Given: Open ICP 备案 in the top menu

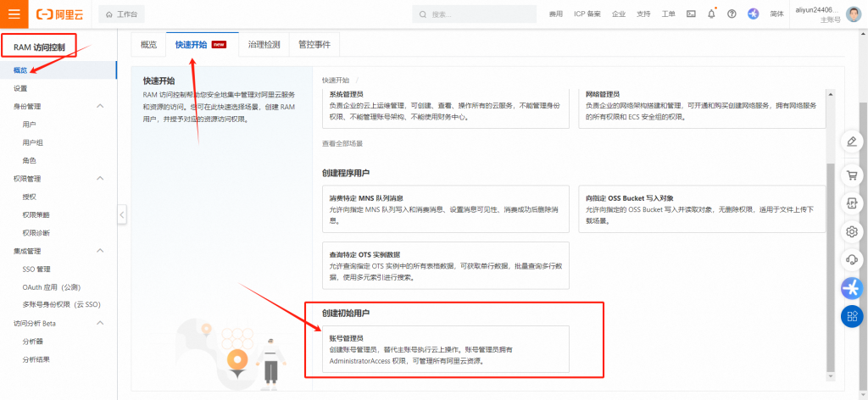Looking at the screenshot, I should (587, 14).
